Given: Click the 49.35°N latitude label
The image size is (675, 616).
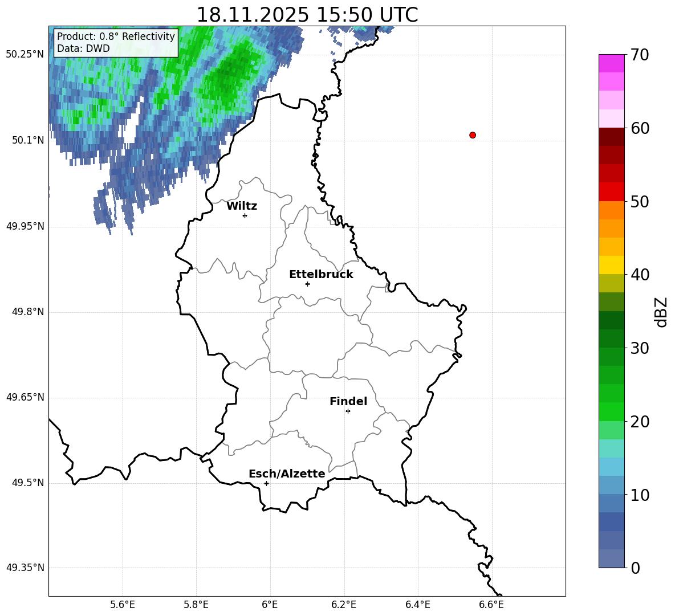Looking at the screenshot, I should coord(25,568).
